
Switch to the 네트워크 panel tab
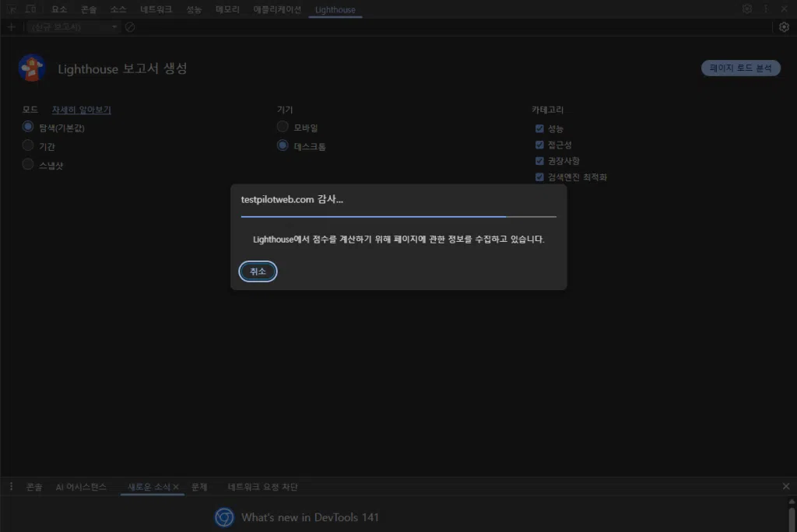coord(155,9)
